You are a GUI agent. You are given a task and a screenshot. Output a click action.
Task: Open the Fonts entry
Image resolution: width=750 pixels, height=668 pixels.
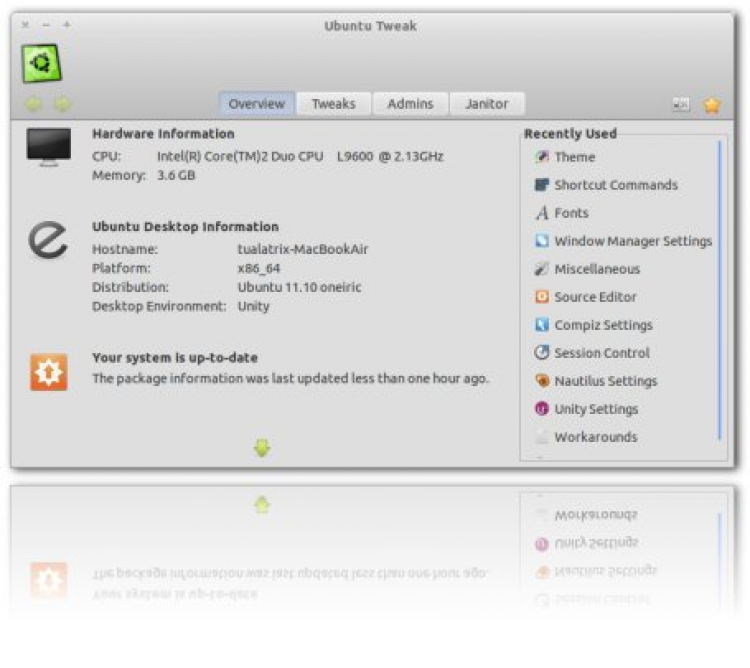pyautogui.click(x=572, y=213)
